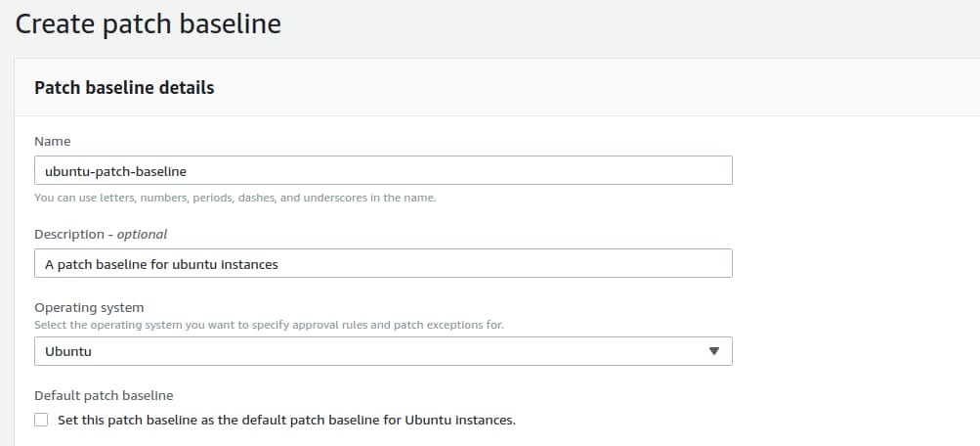Viewport: 980px width, 446px height.
Task: Click the 'Description - optional' label
Action: (100, 235)
